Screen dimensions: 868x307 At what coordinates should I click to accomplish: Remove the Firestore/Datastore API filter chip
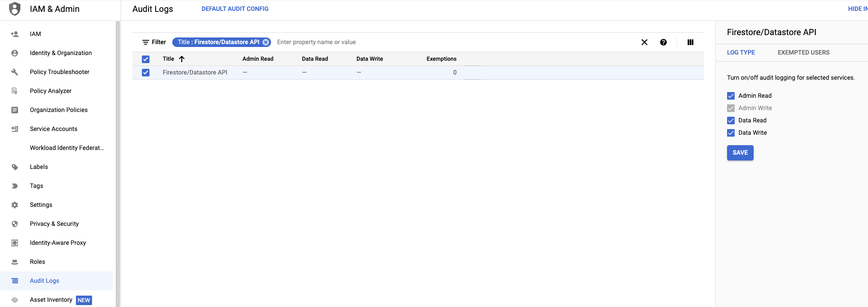[266, 42]
